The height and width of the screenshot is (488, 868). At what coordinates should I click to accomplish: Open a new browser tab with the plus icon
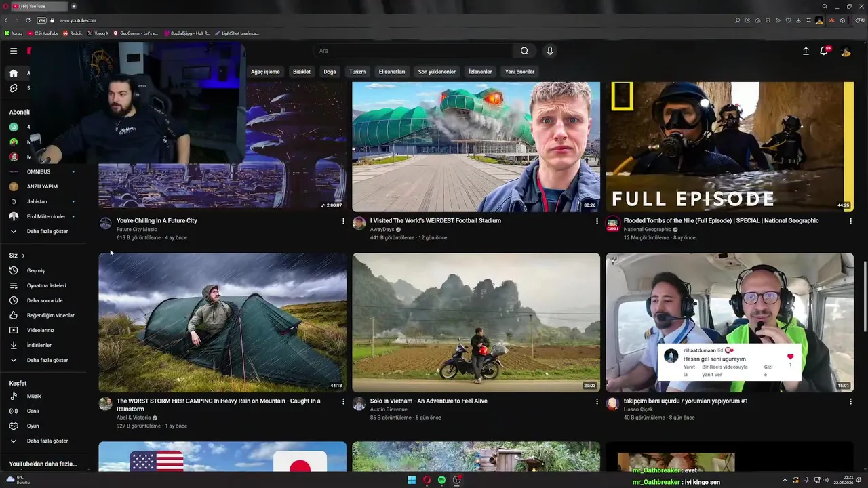click(74, 7)
